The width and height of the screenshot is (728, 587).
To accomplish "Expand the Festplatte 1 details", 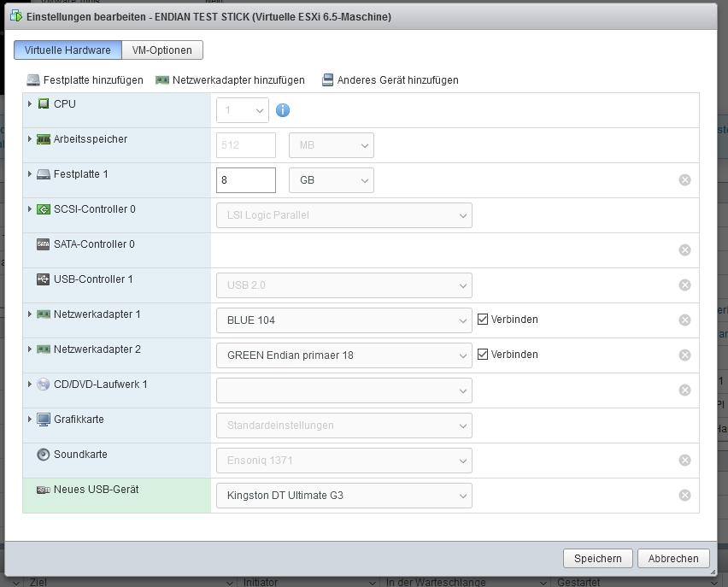I will (30, 174).
